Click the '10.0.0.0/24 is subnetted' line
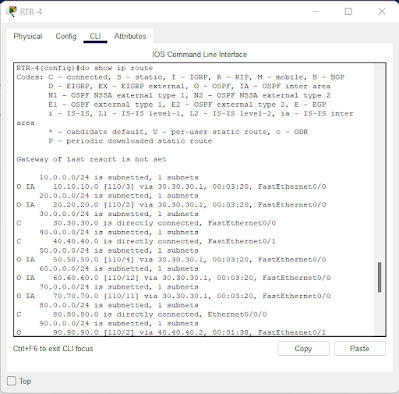This screenshot has height=394, width=399. click(x=119, y=178)
